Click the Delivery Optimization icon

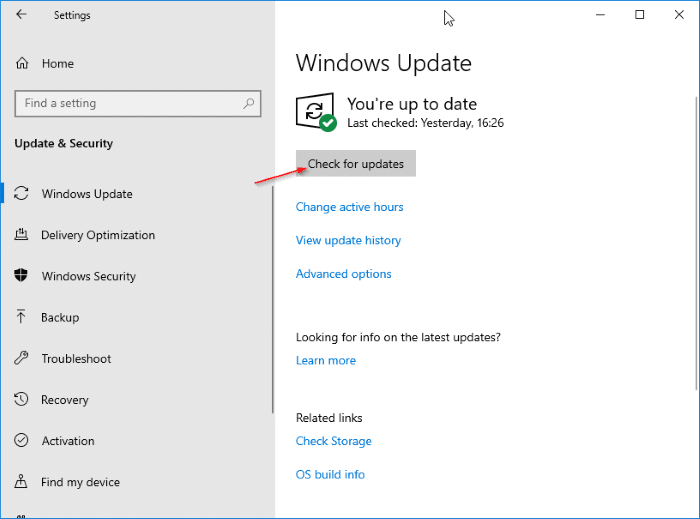tap(21, 234)
